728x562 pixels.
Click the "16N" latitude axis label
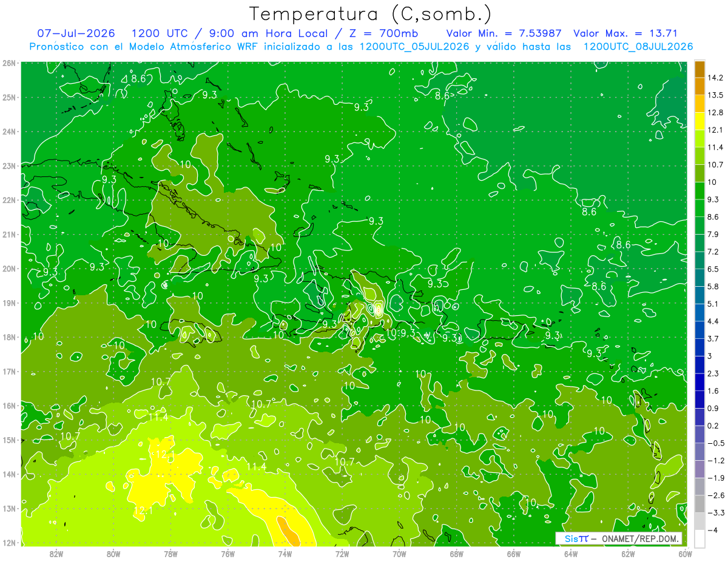pos(9,406)
